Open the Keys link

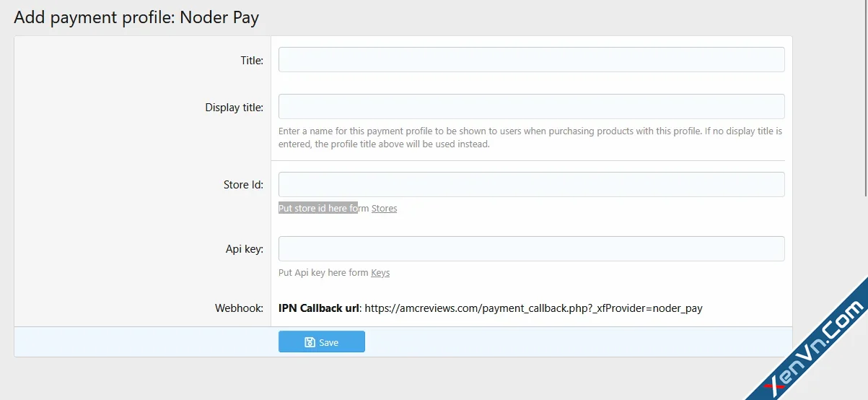[x=380, y=273]
